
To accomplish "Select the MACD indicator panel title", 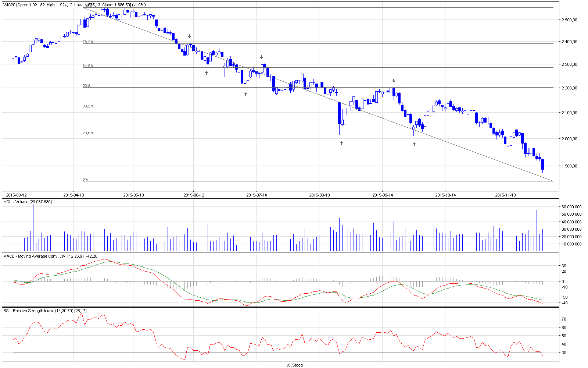I will [x=51, y=256].
